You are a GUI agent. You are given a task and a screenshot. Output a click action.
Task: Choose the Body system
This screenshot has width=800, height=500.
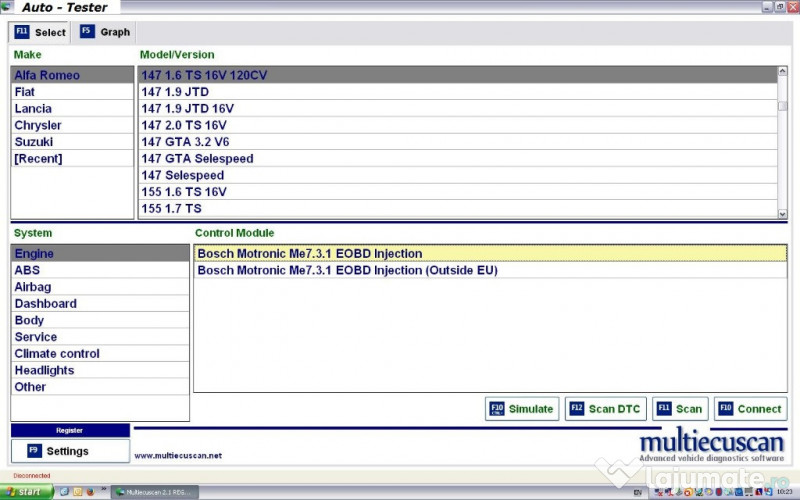pyautogui.click(x=100, y=320)
